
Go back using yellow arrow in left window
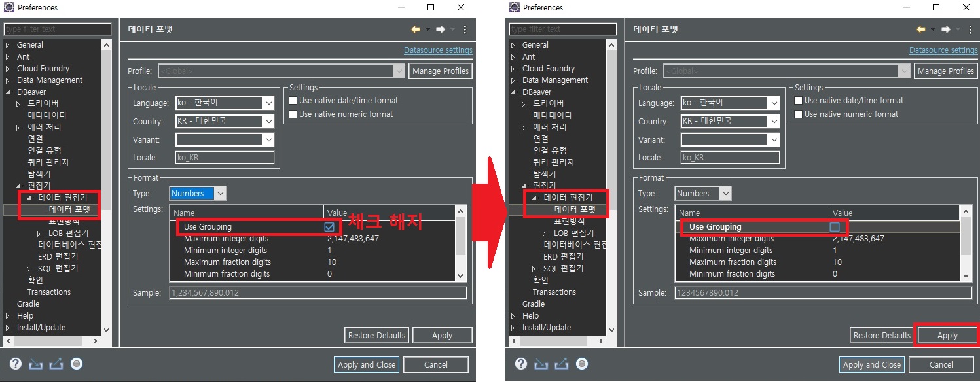[416, 29]
